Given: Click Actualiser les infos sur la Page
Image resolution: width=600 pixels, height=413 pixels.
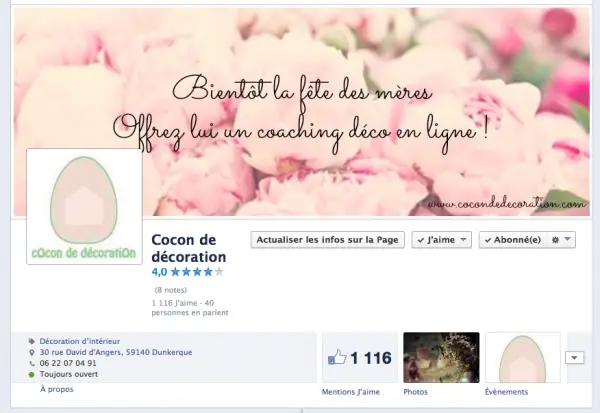Looking at the screenshot, I should pyautogui.click(x=328, y=240).
